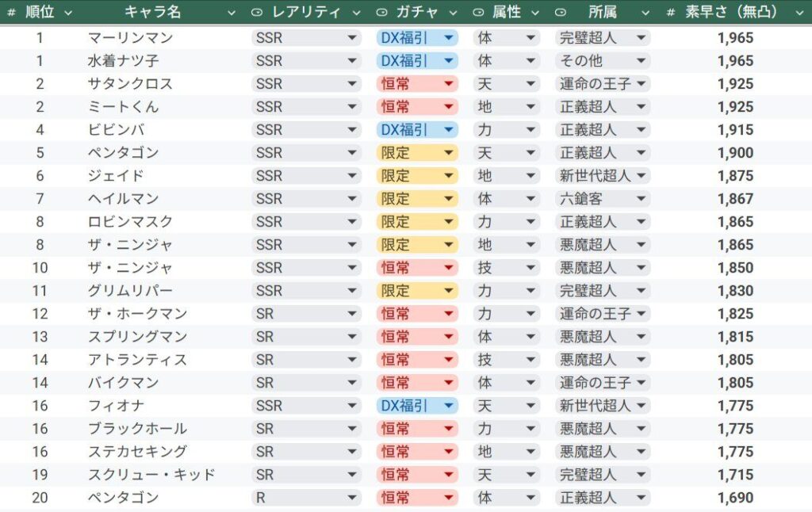Click the dropdown type icon beside 属性 header
Viewport: 812px width, 512px height.
[x=478, y=13]
